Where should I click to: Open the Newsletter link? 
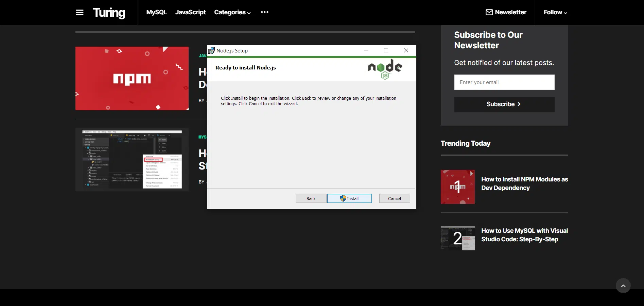pyautogui.click(x=506, y=12)
